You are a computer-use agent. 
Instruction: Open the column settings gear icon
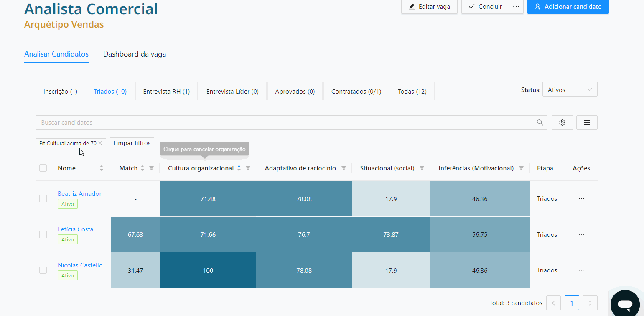point(562,122)
